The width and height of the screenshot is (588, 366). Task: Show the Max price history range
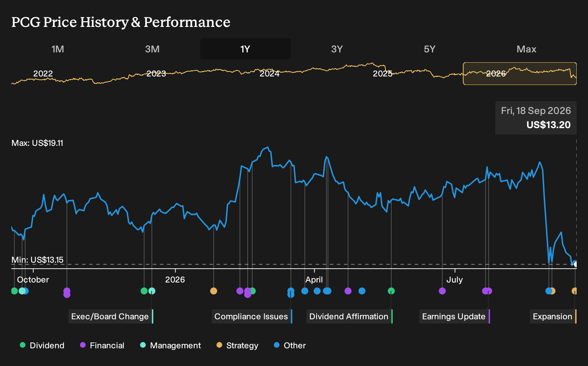pos(526,49)
